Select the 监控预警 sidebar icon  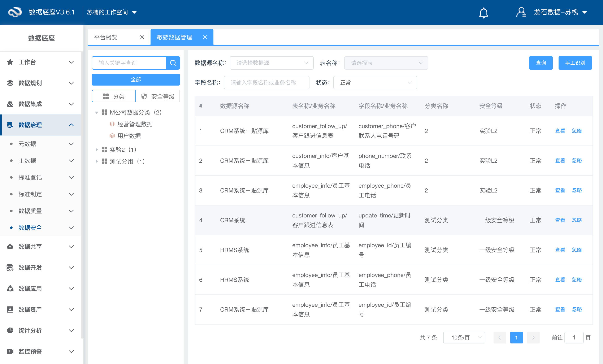point(10,351)
